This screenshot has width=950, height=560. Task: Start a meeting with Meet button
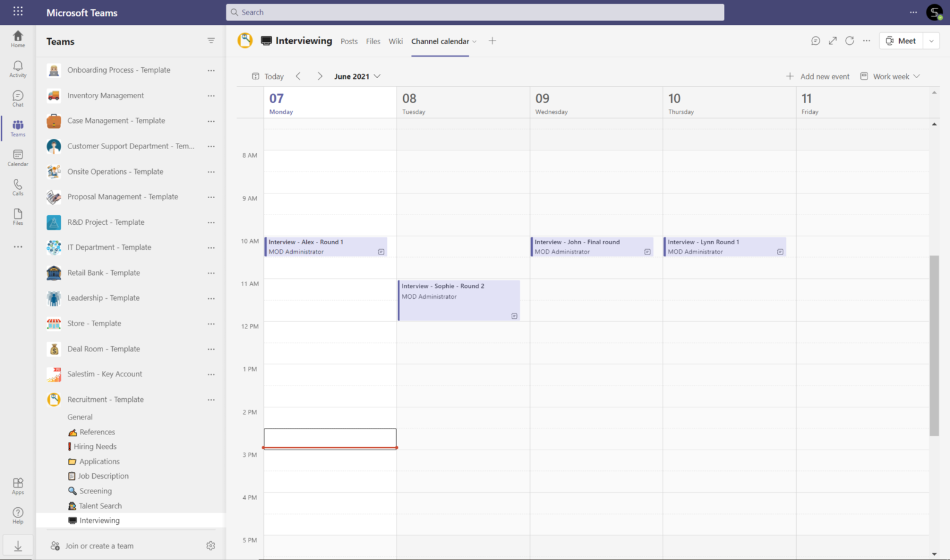[901, 41]
